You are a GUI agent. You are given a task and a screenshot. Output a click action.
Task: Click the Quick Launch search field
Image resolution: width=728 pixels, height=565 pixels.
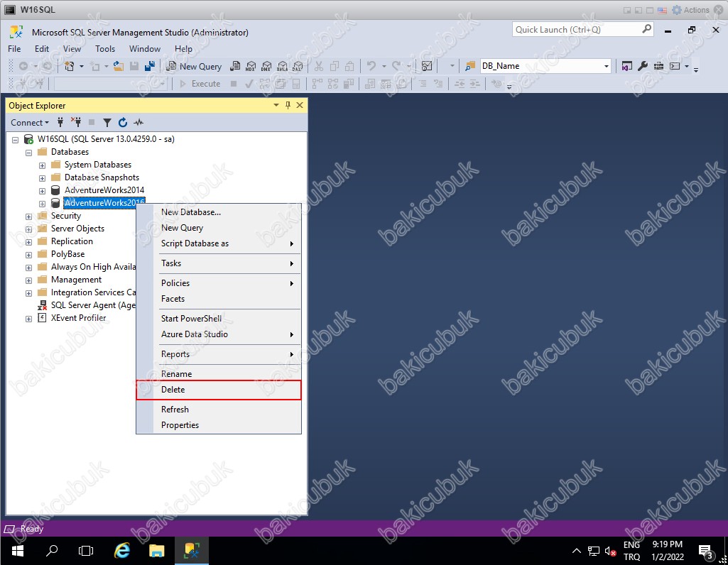582,30
